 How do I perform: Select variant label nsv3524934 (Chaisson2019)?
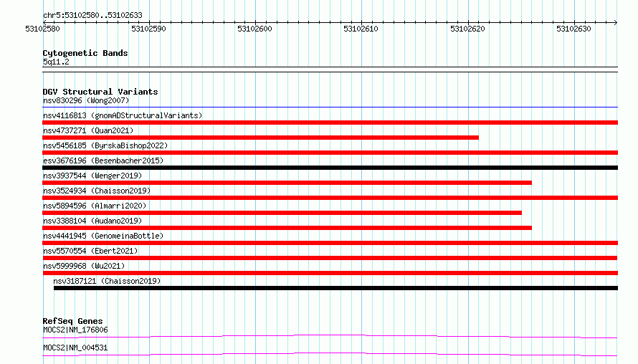[x=97, y=191]
